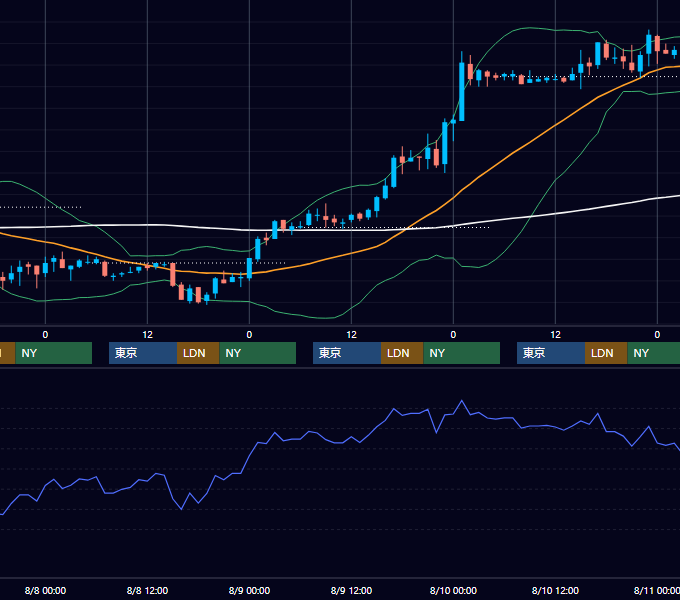680x600 pixels.
Task: Click the '0' hour tick above 8/8 00:00
Action: (x=45, y=335)
